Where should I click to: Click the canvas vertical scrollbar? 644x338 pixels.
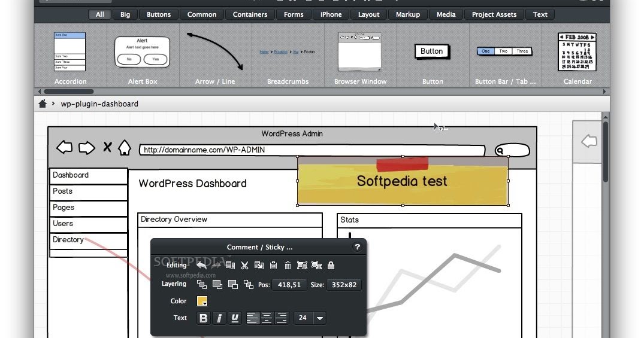(x=606, y=152)
